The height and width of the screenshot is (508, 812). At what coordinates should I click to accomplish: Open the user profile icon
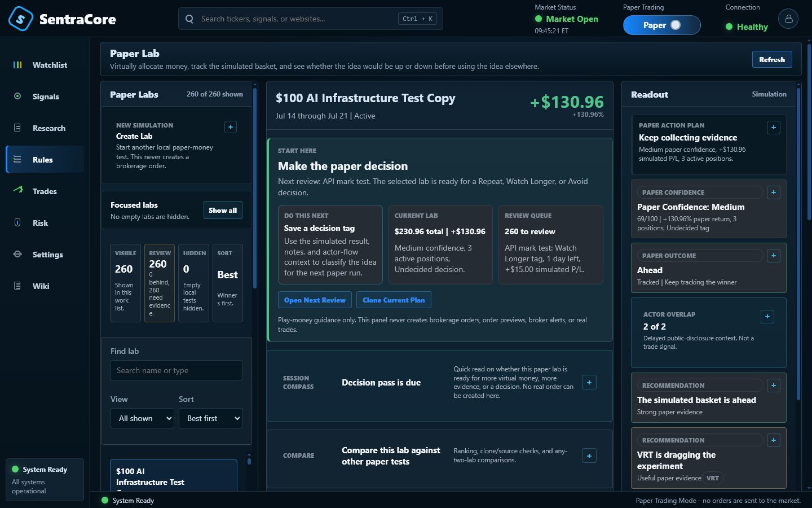(788, 19)
